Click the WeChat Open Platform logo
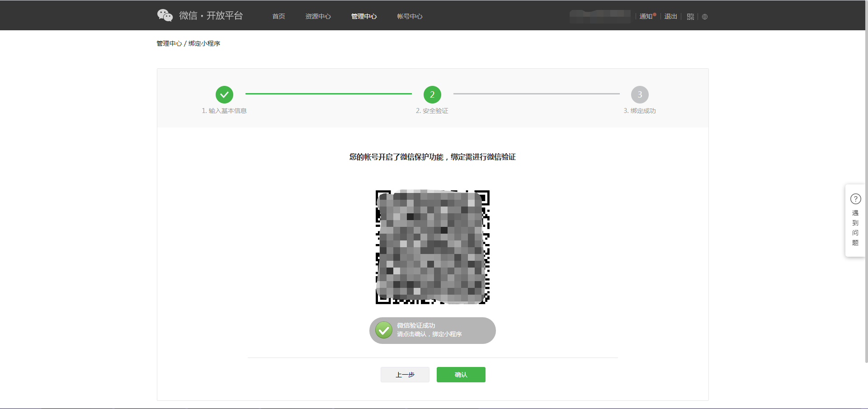868x409 pixels. pos(200,15)
